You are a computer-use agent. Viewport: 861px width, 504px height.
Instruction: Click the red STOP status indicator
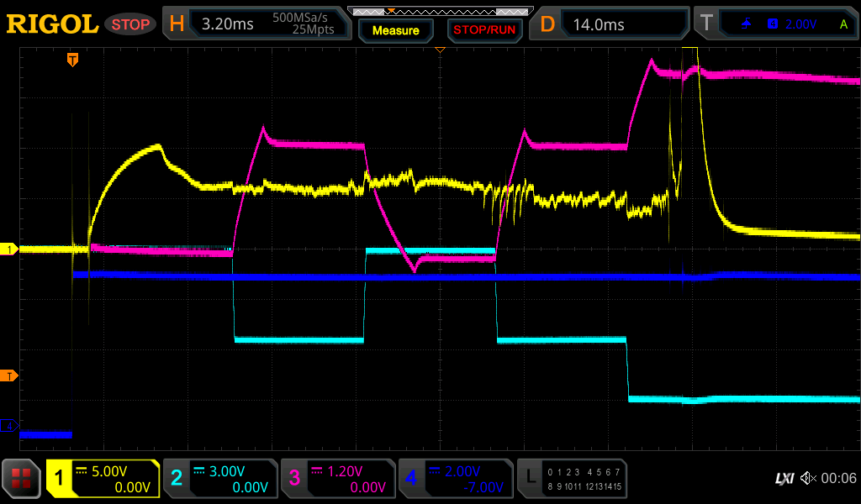[x=130, y=24]
